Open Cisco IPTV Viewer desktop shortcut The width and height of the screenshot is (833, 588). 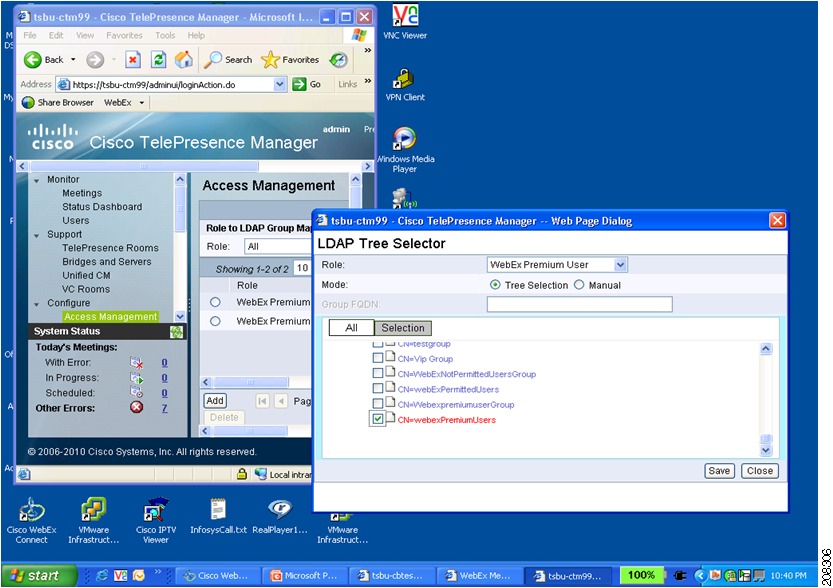156,521
